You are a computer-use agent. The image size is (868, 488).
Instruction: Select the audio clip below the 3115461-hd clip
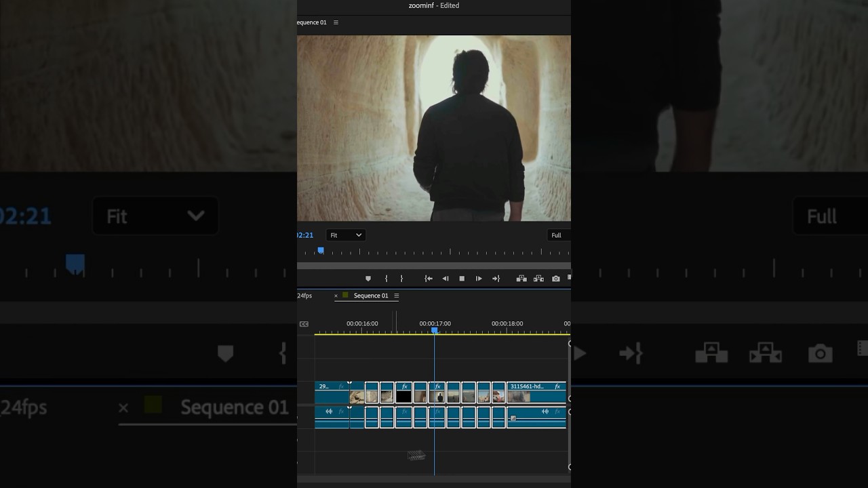coord(536,417)
